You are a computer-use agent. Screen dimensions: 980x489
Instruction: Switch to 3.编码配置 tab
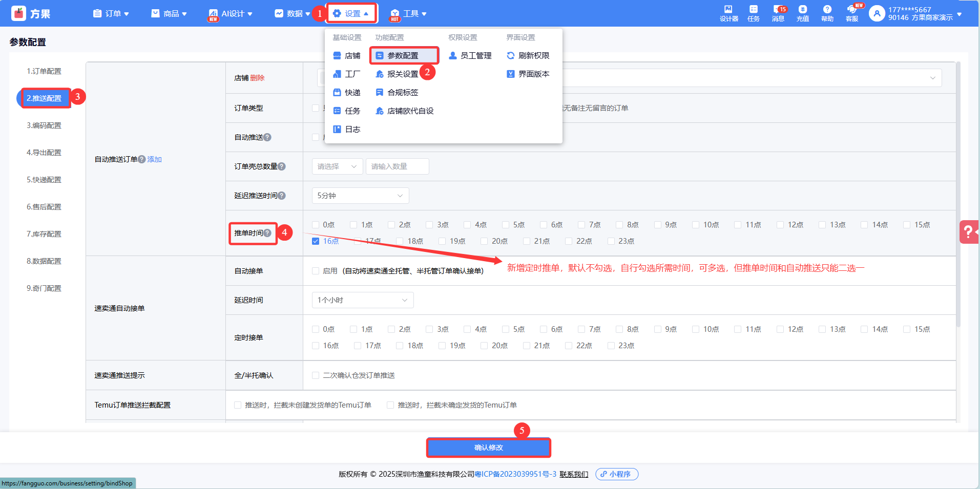pyautogui.click(x=44, y=125)
